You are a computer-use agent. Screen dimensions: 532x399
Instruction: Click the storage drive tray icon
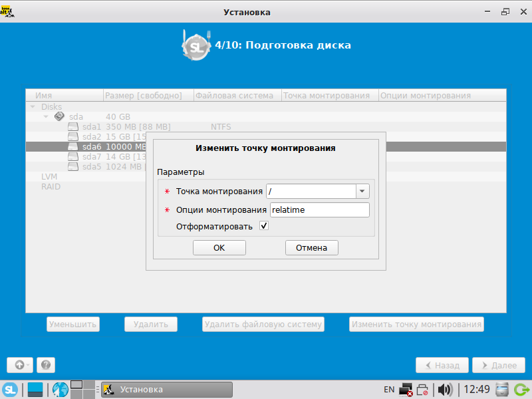coord(502,390)
